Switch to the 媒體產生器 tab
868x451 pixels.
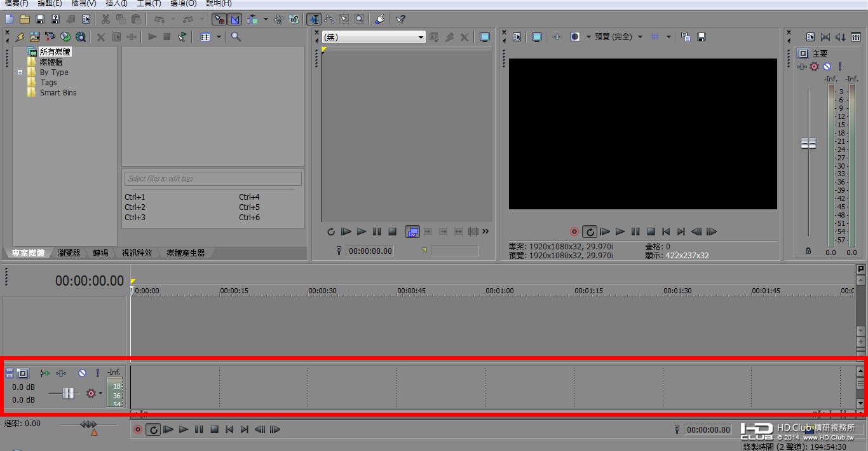click(186, 253)
